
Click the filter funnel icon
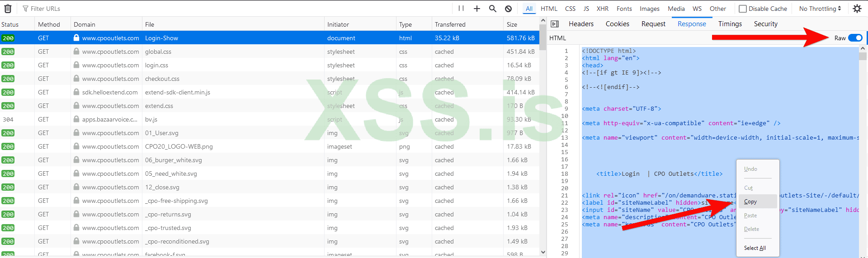click(x=25, y=9)
